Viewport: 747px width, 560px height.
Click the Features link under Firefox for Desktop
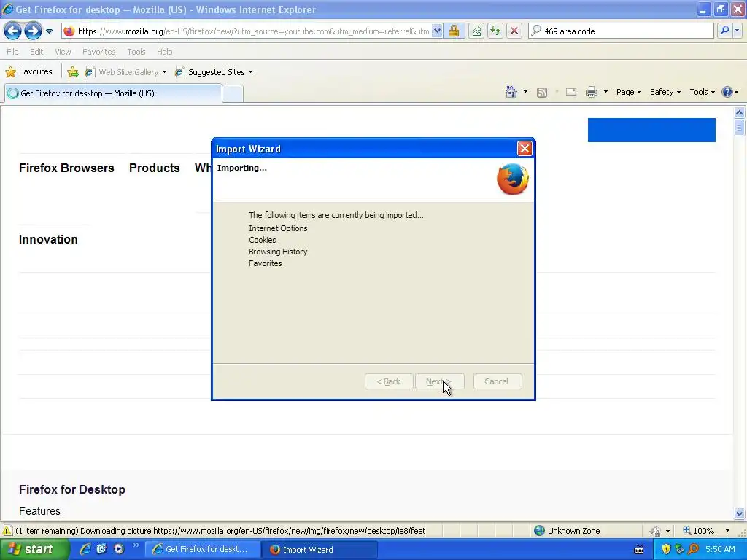click(39, 511)
